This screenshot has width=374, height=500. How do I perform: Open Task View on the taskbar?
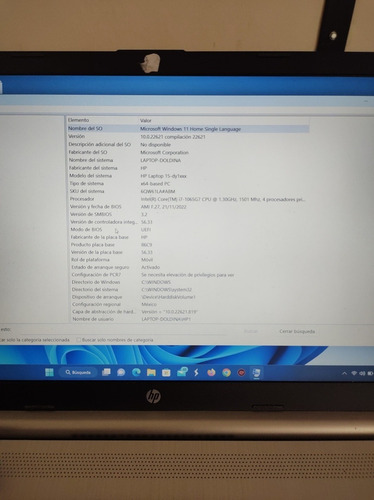pyautogui.click(x=106, y=372)
